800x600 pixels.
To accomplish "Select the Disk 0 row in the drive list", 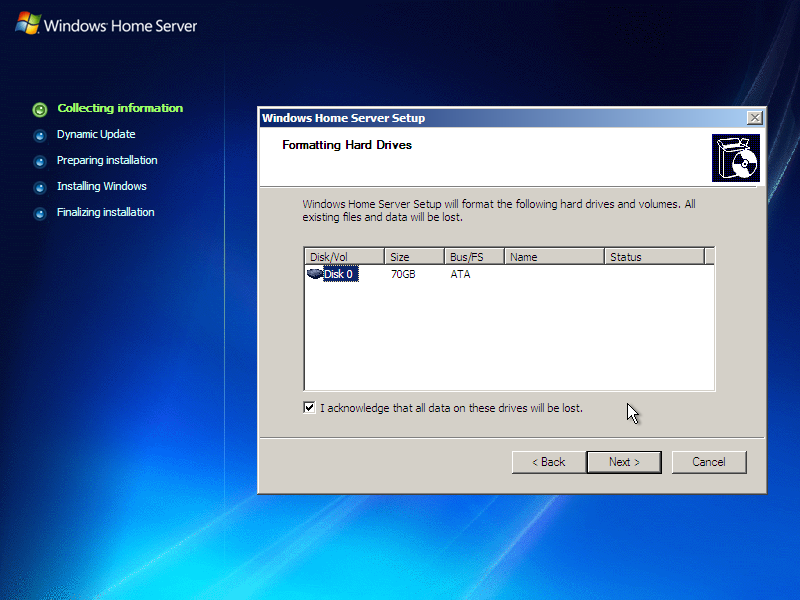I will [340, 273].
